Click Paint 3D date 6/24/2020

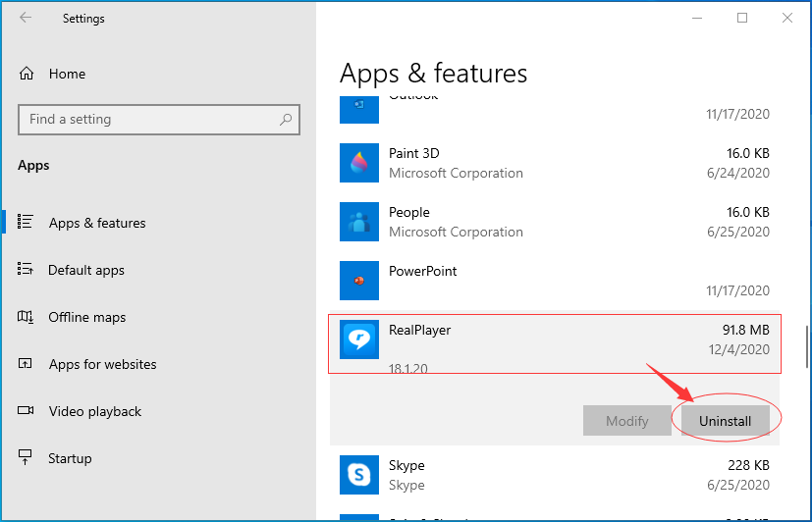[738, 173]
